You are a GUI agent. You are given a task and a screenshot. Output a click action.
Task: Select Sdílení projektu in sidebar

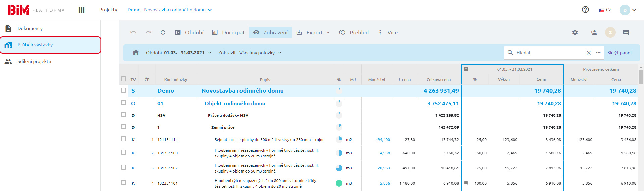tap(34, 61)
